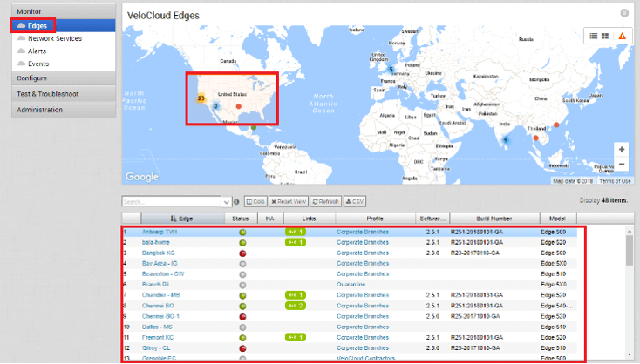Click the green marker near Mexico
Viewport: 640px width, 364px height.
tap(254, 128)
